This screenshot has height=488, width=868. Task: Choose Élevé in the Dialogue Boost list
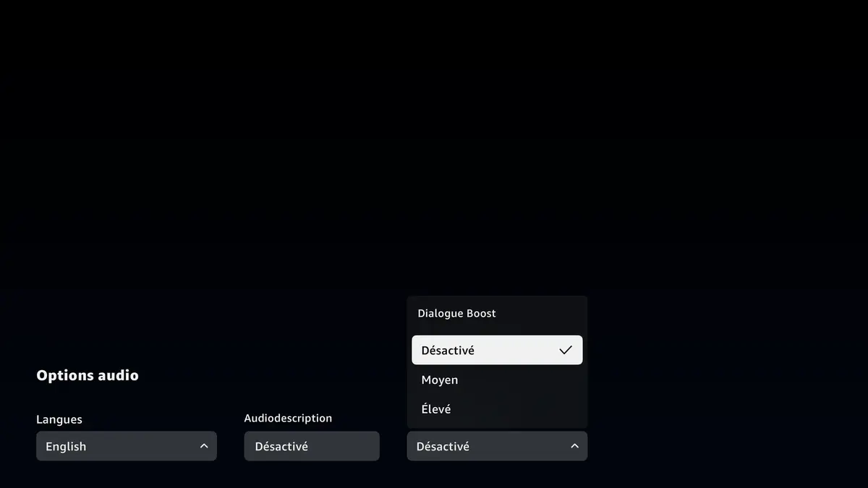coord(435,408)
